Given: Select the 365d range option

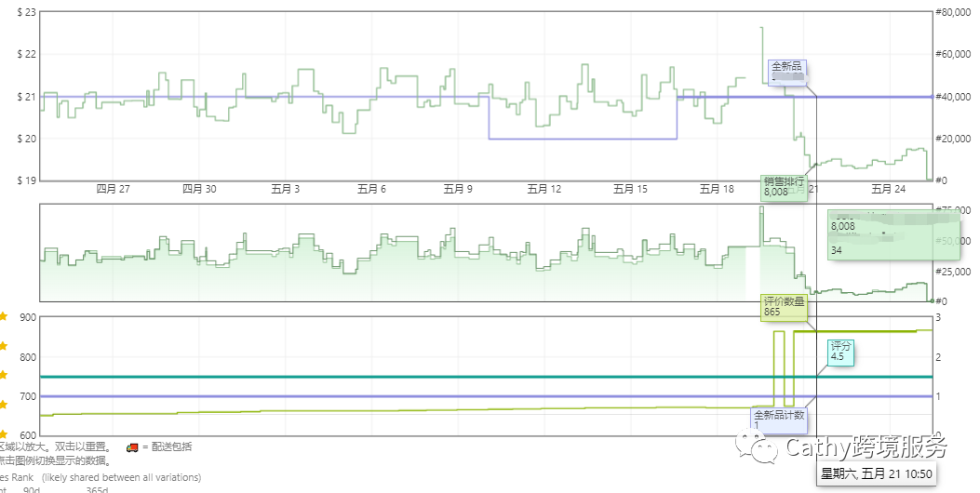Looking at the screenshot, I should click(x=97, y=489).
